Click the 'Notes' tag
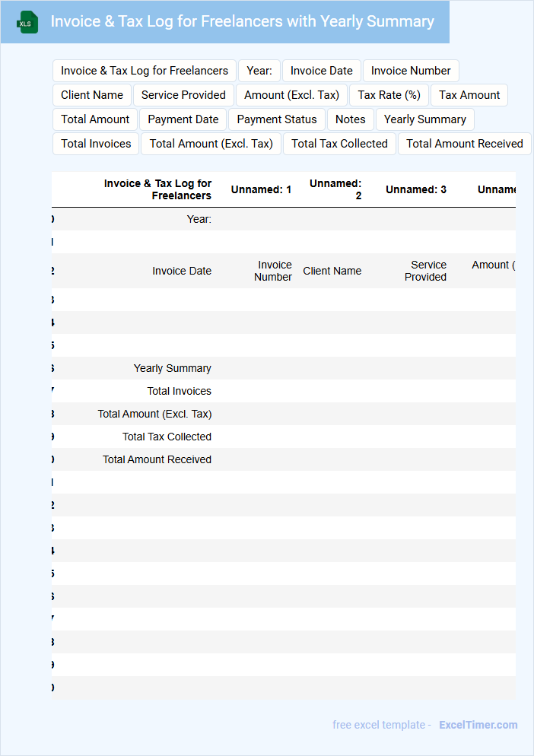Viewport: 534px width, 756px height. coord(350,119)
